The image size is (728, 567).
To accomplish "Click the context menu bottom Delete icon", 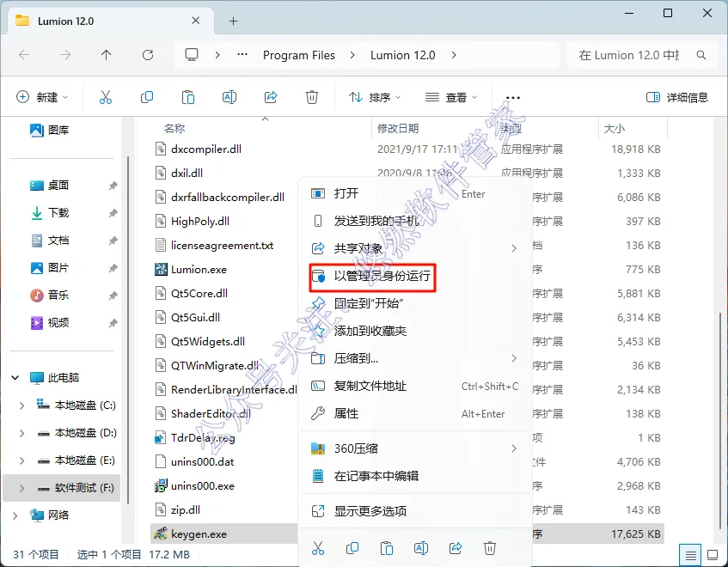I will click(490, 548).
